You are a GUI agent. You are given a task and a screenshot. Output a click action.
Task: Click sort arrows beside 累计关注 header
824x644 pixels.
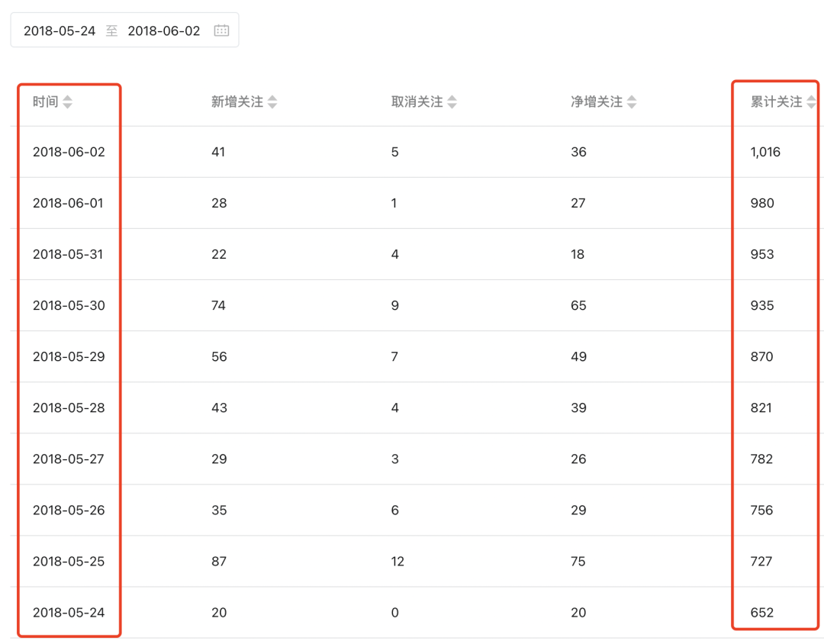coord(811,102)
